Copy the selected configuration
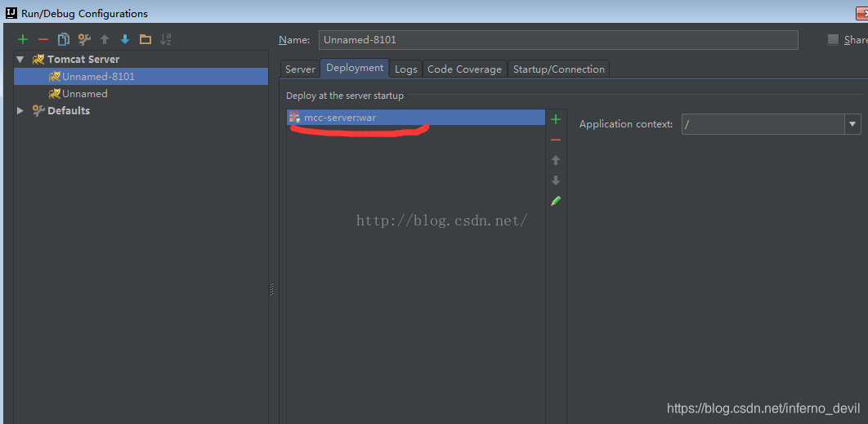868x424 pixels. point(64,39)
